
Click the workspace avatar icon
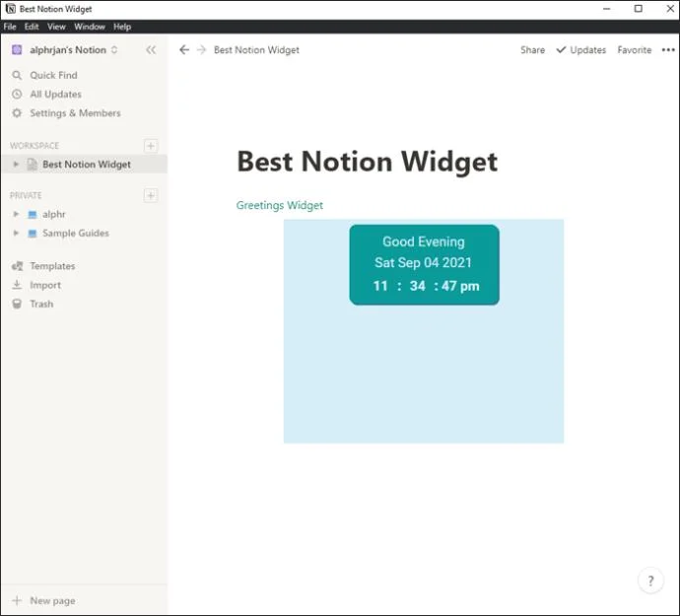(x=17, y=50)
